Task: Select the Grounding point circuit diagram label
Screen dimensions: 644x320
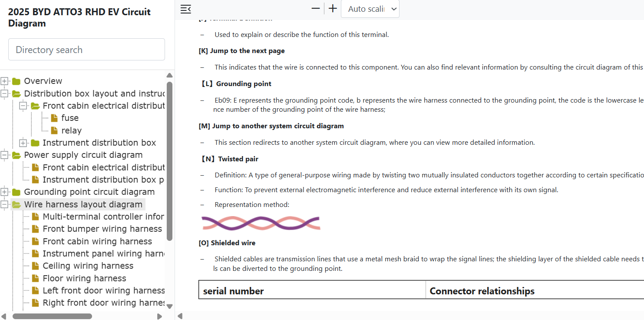Action: coord(89,192)
